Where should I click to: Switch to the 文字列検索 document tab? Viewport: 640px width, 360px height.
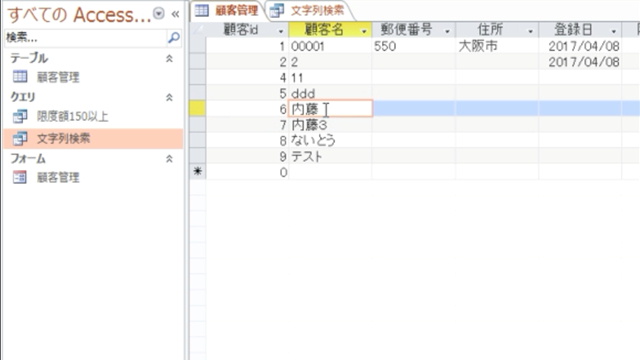pyautogui.click(x=308, y=11)
